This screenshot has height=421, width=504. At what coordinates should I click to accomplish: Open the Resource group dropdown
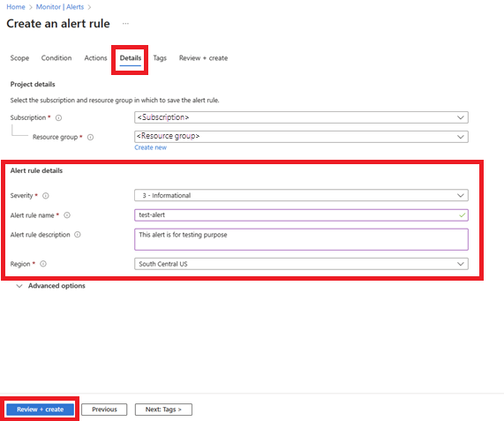[301, 137]
